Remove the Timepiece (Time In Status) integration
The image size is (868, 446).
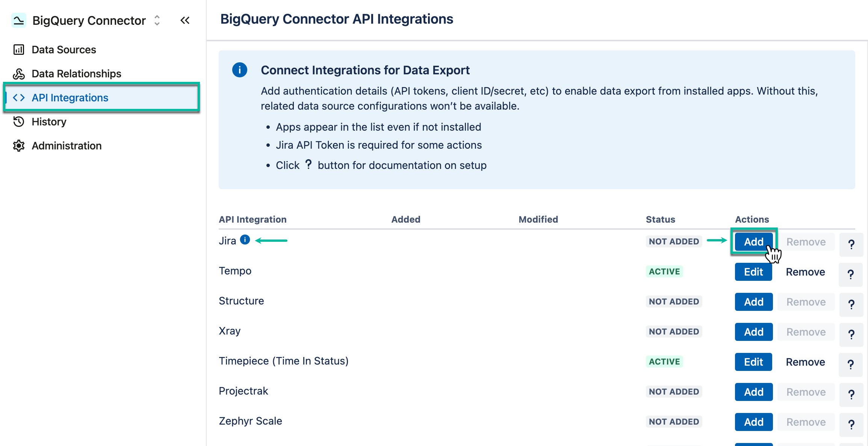pyautogui.click(x=805, y=362)
